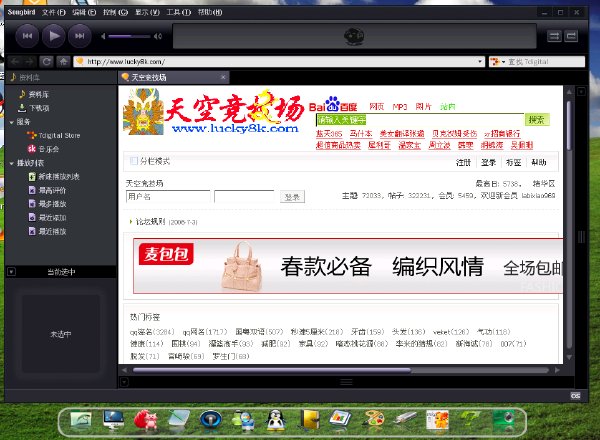
Task: Open the paint palette dock icon
Action: pos(373,420)
